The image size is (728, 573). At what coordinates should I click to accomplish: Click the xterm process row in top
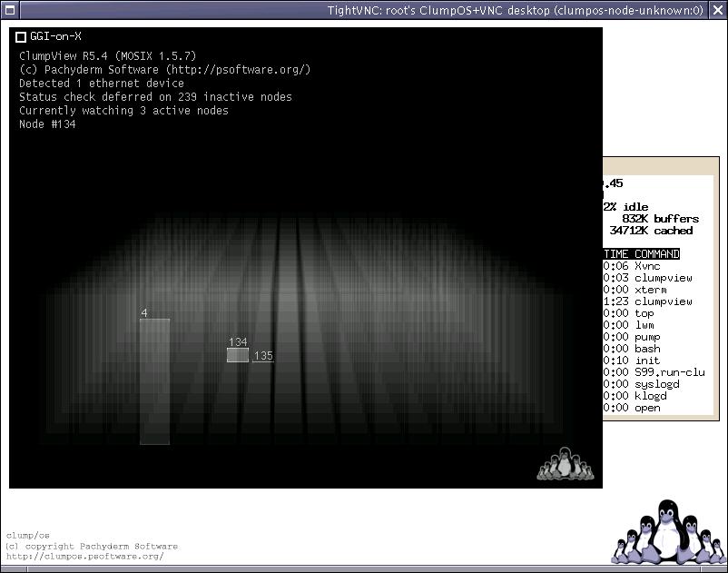[x=635, y=290]
